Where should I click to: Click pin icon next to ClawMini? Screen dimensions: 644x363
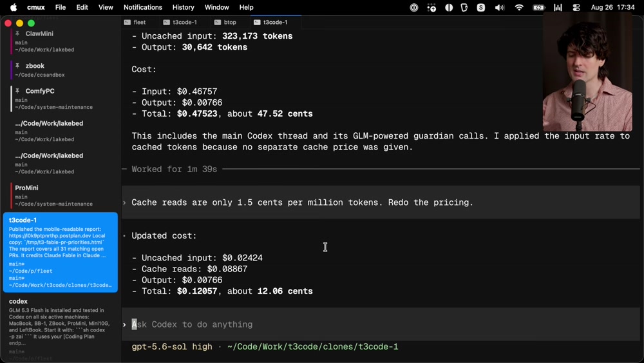[17, 34]
